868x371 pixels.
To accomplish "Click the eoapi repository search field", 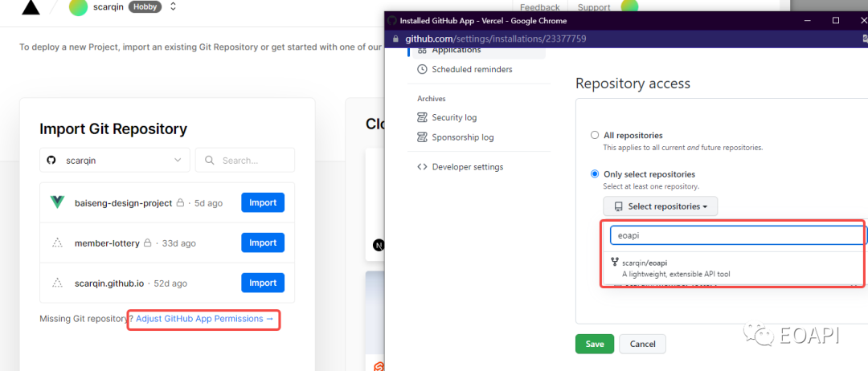I will coord(737,235).
